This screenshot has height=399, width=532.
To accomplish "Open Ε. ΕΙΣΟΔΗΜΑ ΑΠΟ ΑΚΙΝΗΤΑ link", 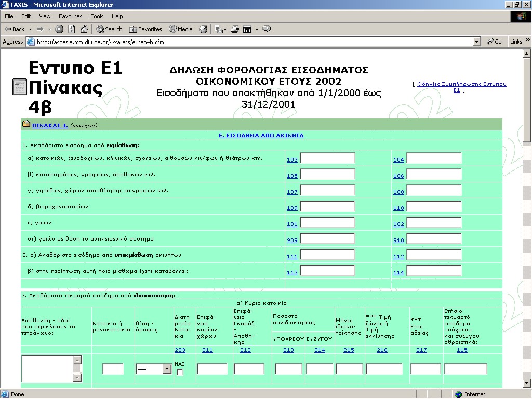I will 261,135.
